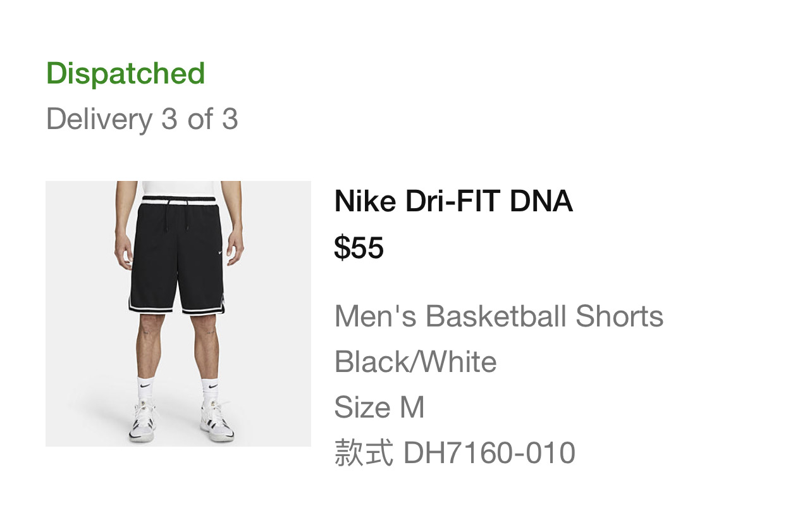Click the white Nike swoosh on the shorts
This screenshot has width=812, height=515.
tap(219, 252)
